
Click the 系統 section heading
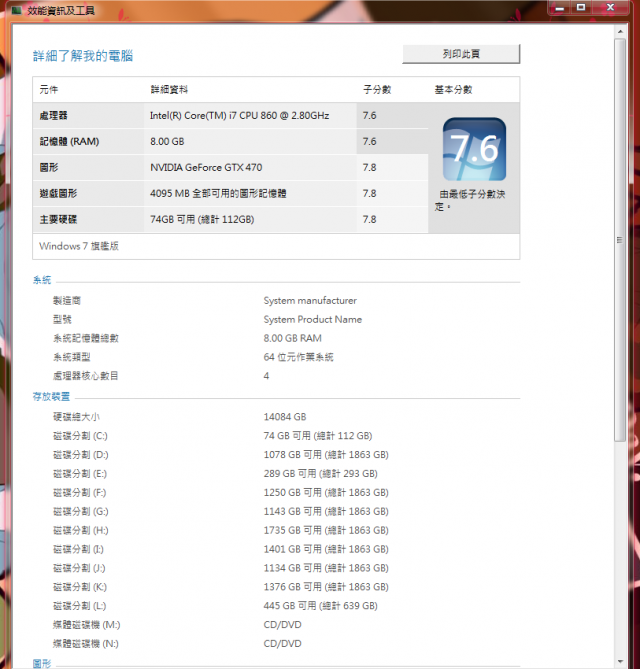click(42, 280)
